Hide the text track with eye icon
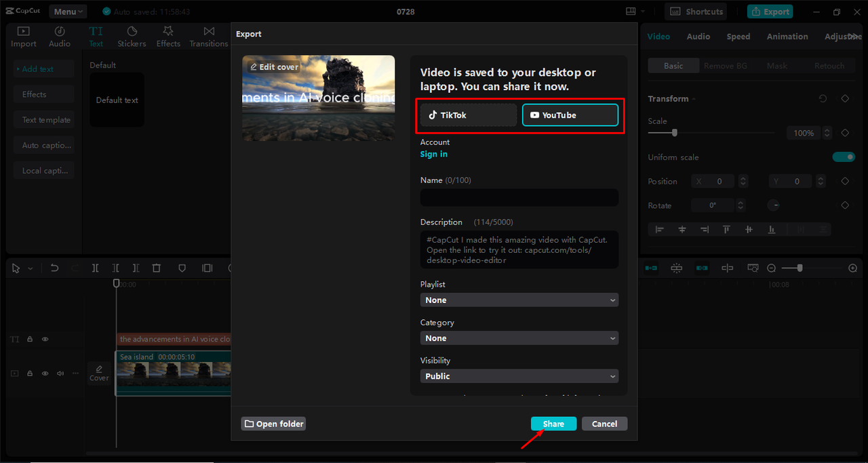 (45, 339)
